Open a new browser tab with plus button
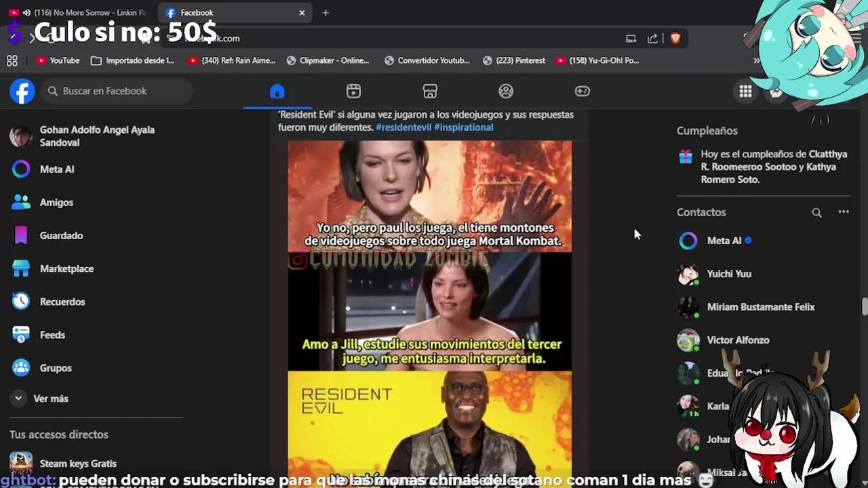 [x=325, y=12]
